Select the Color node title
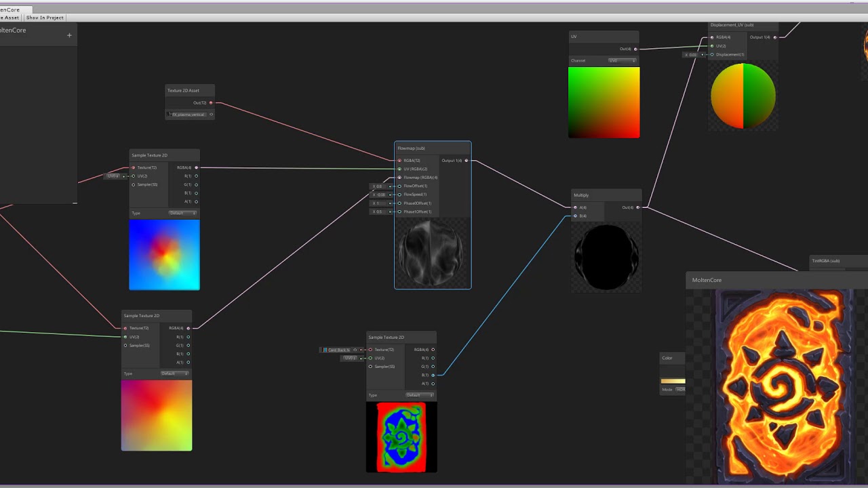 tap(667, 358)
